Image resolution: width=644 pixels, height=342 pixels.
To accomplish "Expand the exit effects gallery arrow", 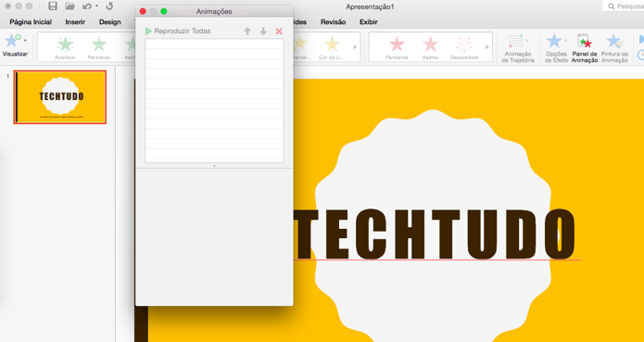I will click(x=487, y=46).
